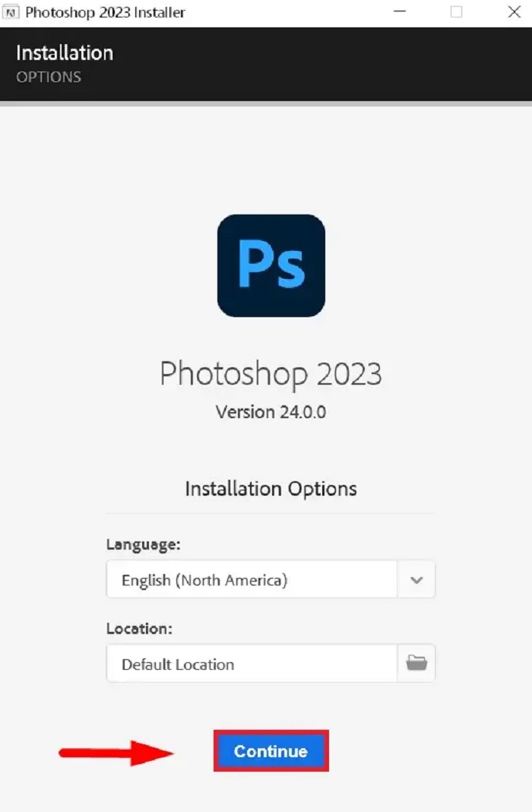Expand the Language dropdown chevron
Screen dimensions: 532x812
click(416, 579)
